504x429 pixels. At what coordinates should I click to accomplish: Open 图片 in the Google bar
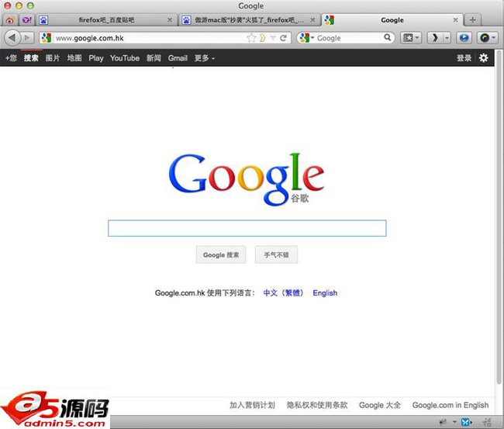click(x=53, y=58)
